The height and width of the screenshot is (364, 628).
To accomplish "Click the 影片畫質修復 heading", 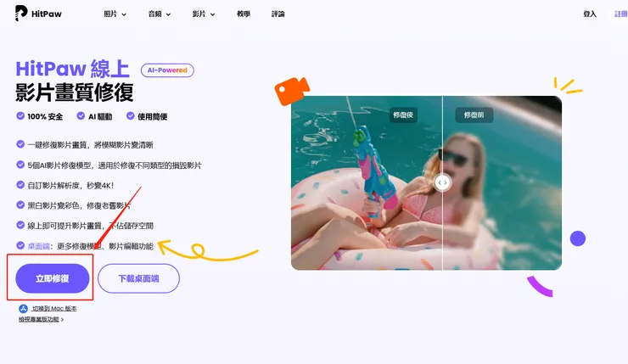I will pyautogui.click(x=74, y=92).
